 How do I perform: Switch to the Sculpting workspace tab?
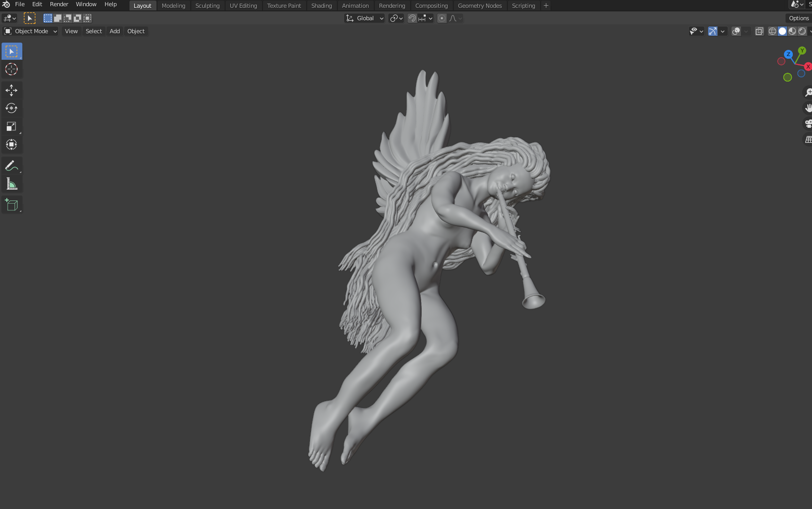[207, 6]
